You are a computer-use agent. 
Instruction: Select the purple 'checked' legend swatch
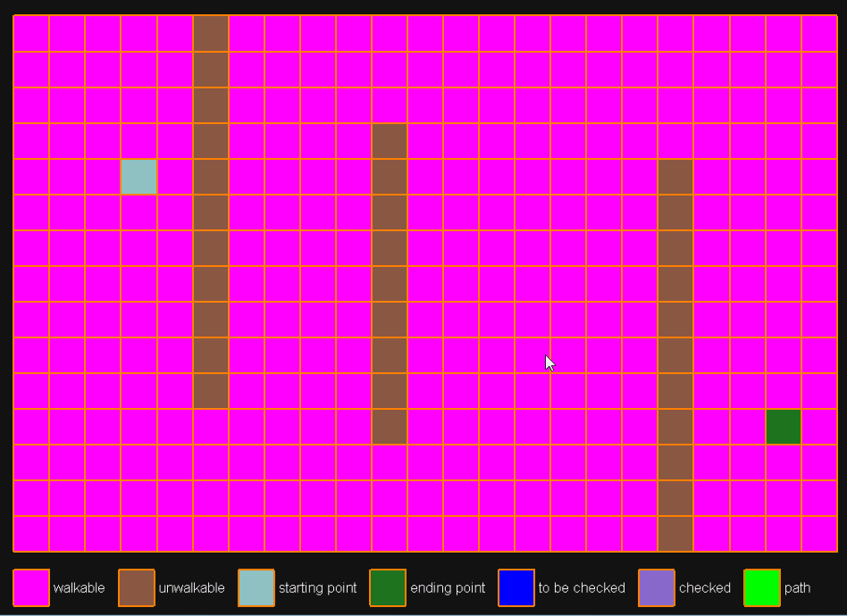point(657,587)
